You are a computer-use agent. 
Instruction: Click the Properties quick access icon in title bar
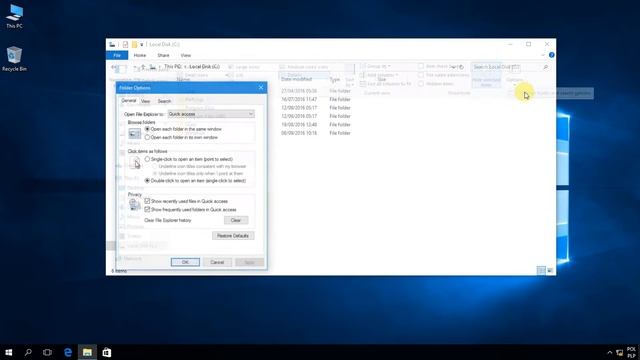coord(125,44)
